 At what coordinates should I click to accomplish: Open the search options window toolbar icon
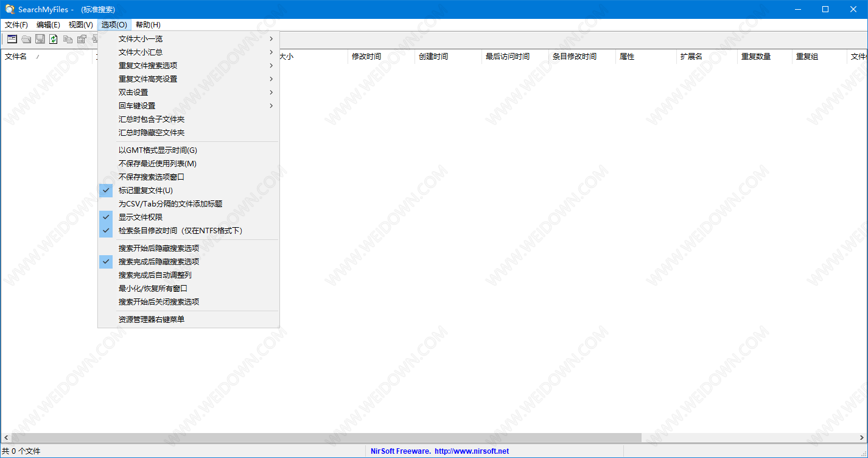(12, 39)
